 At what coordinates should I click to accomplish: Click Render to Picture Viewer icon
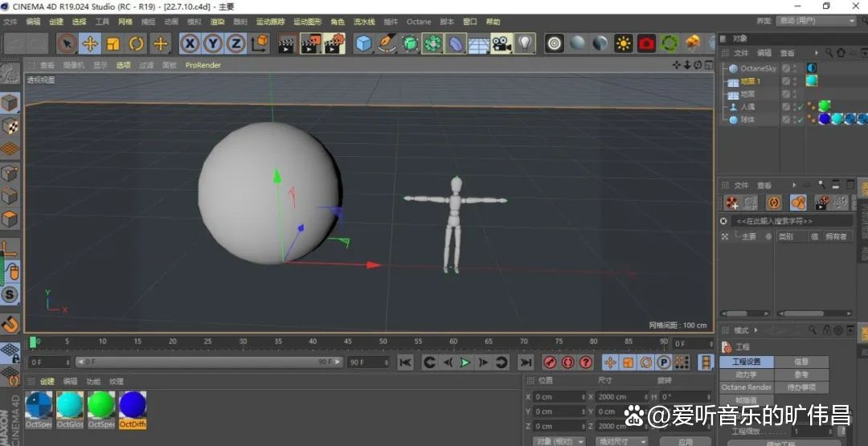(x=310, y=43)
